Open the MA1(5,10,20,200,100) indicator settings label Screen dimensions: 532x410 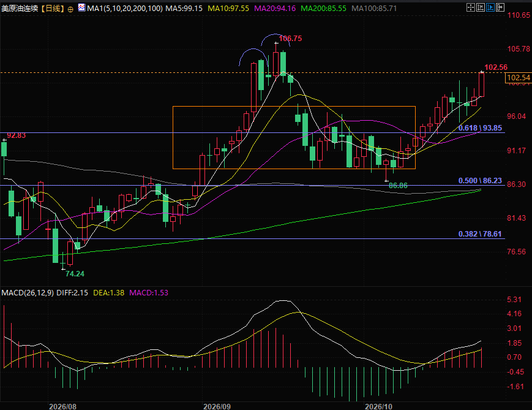tap(124, 9)
